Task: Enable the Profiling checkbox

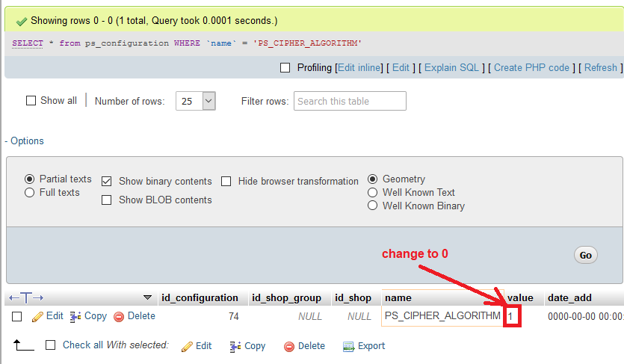Action: click(285, 67)
